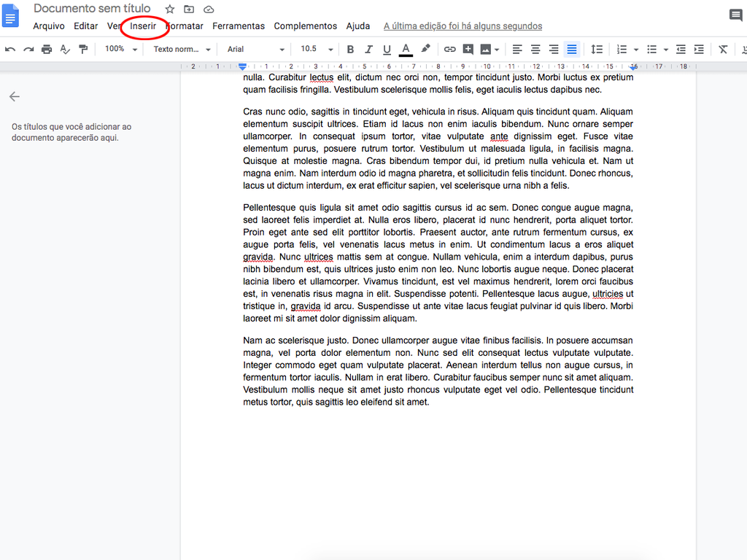Image resolution: width=747 pixels, height=560 pixels.
Task: Print the document
Action: pos(47,49)
